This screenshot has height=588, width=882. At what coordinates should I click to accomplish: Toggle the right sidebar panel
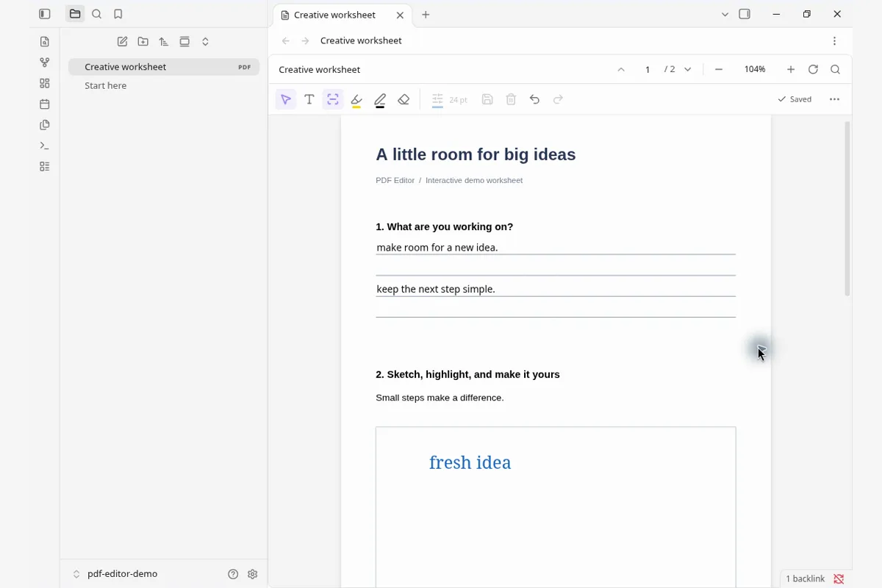[745, 14]
